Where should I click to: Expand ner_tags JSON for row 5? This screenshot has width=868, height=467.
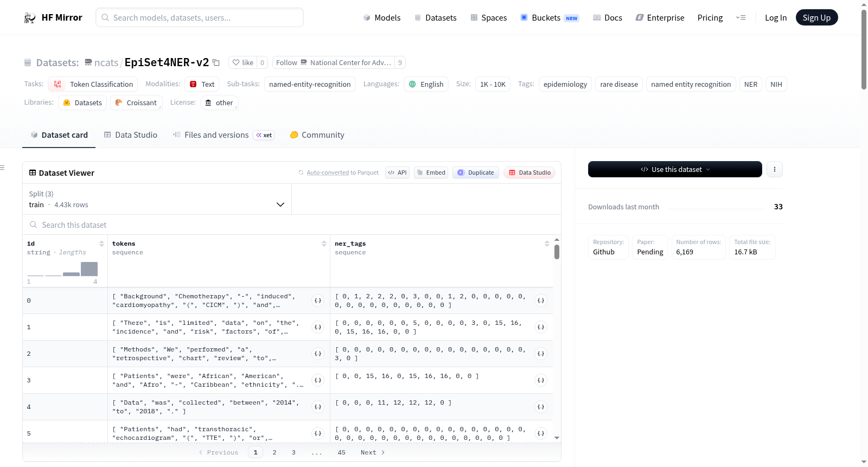541,433
